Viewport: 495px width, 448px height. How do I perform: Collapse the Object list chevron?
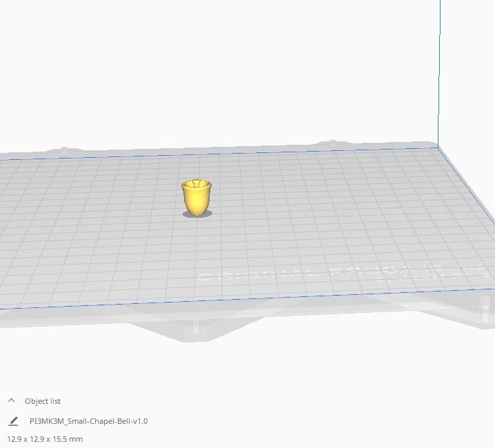[x=11, y=400]
